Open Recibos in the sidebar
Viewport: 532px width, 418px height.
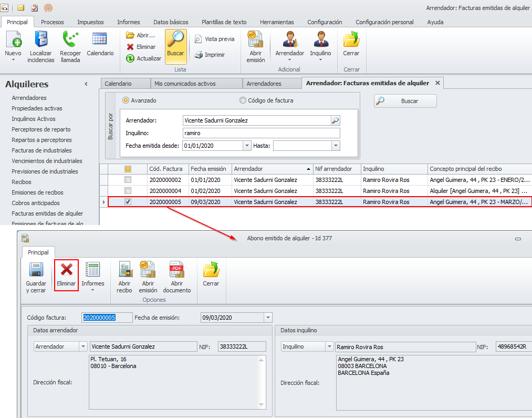[22, 182]
